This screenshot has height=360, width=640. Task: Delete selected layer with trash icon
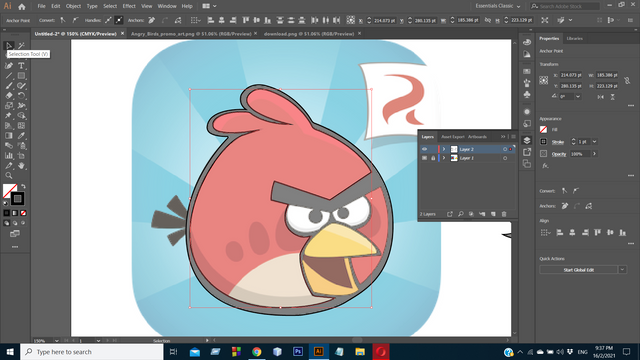coord(504,214)
